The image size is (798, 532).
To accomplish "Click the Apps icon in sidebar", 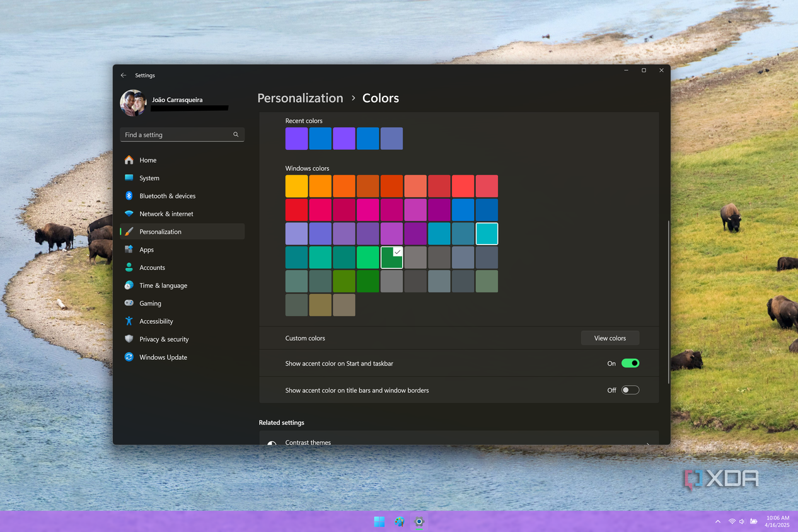I will pos(129,250).
